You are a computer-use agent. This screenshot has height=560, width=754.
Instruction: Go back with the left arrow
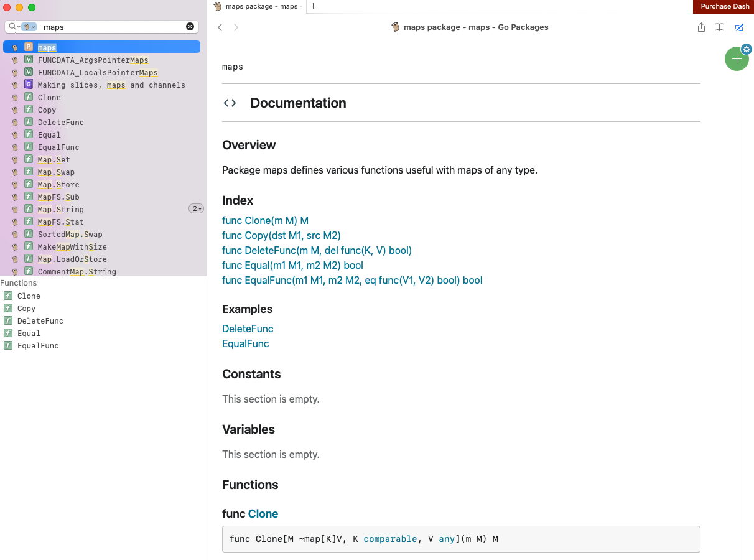pyautogui.click(x=220, y=27)
